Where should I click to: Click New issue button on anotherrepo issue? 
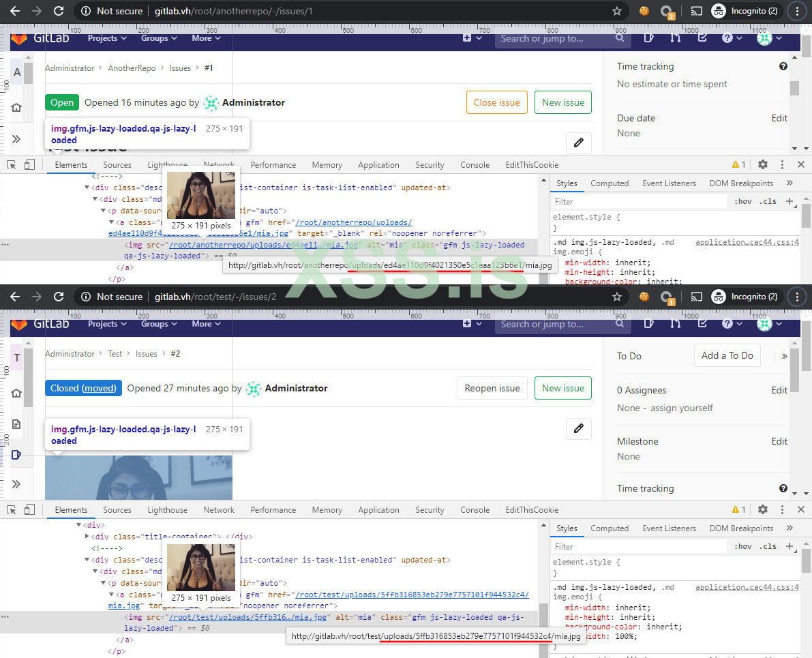tap(563, 102)
